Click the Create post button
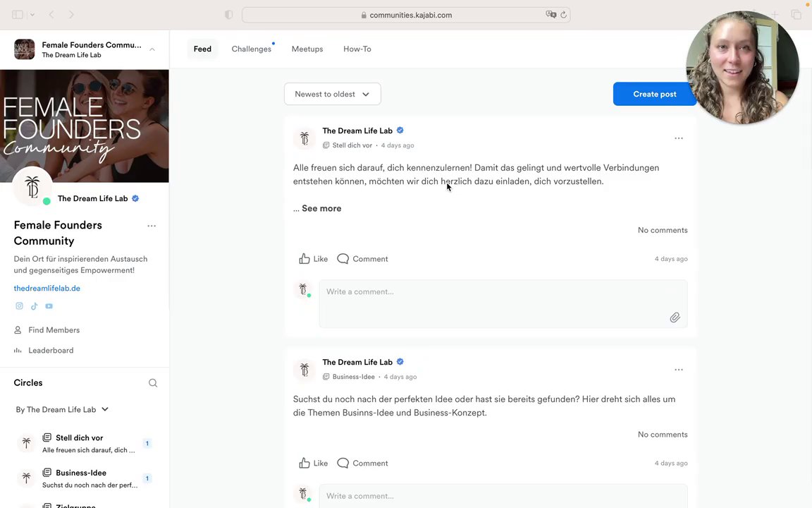Image resolution: width=812 pixels, height=508 pixels. pos(654,94)
